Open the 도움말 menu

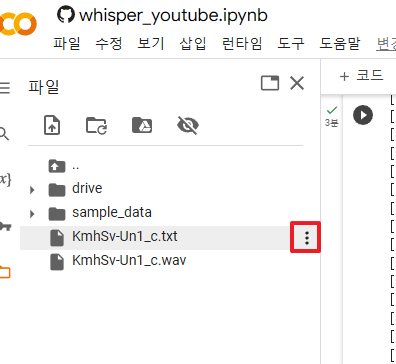(340, 43)
